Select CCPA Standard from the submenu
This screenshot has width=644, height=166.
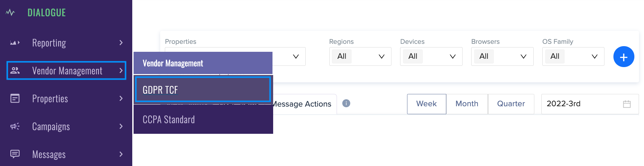coord(203,120)
